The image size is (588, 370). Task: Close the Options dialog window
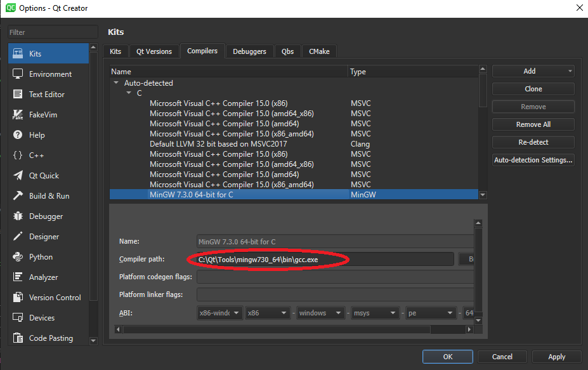point(579,8)
